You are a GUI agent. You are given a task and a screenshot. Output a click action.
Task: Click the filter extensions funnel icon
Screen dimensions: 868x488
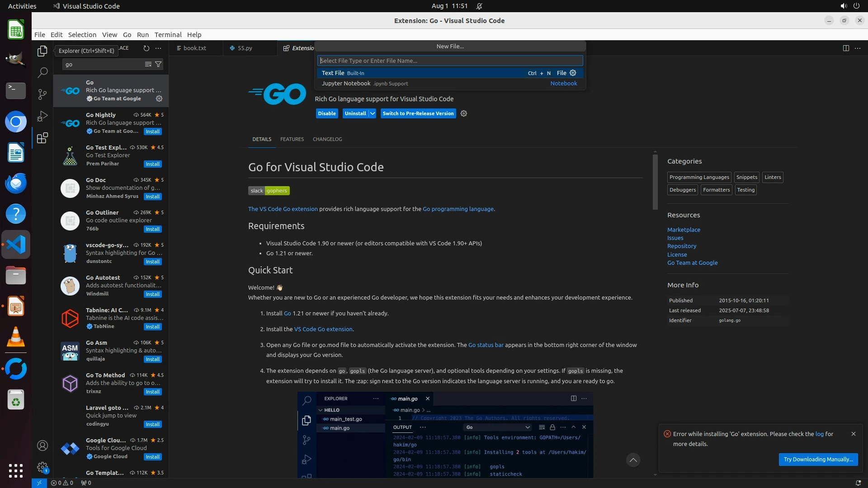(158, 64)
